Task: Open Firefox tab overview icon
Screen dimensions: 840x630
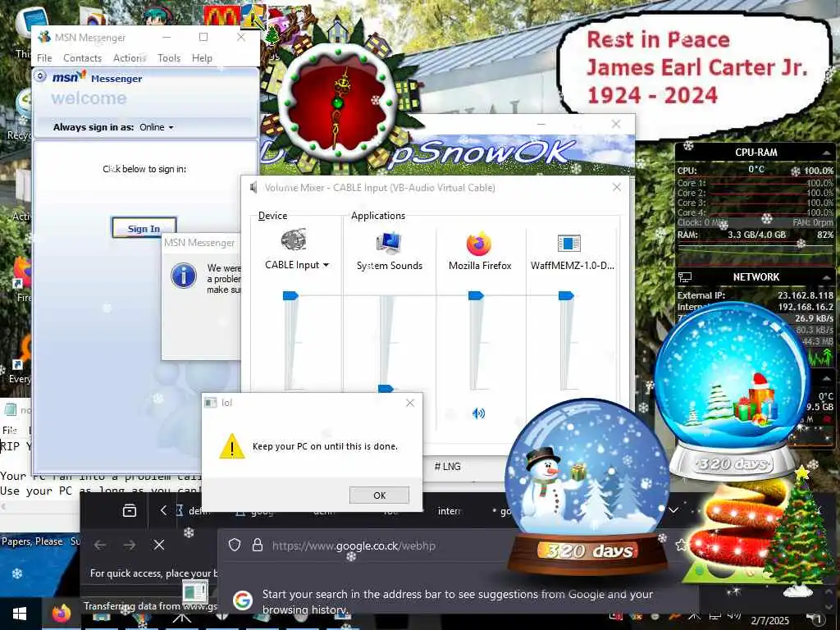Action: tap(130, 510)
